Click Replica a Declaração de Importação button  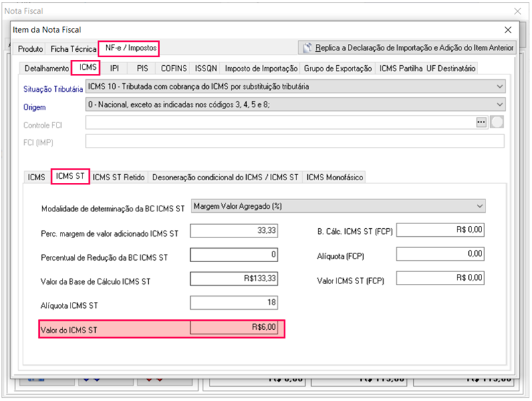408,48
